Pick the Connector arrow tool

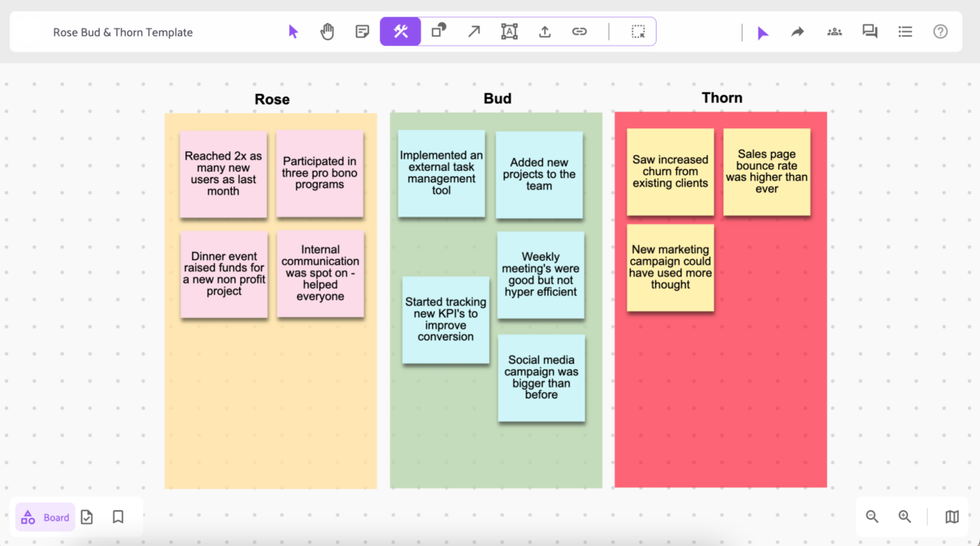tap(474, 31)
